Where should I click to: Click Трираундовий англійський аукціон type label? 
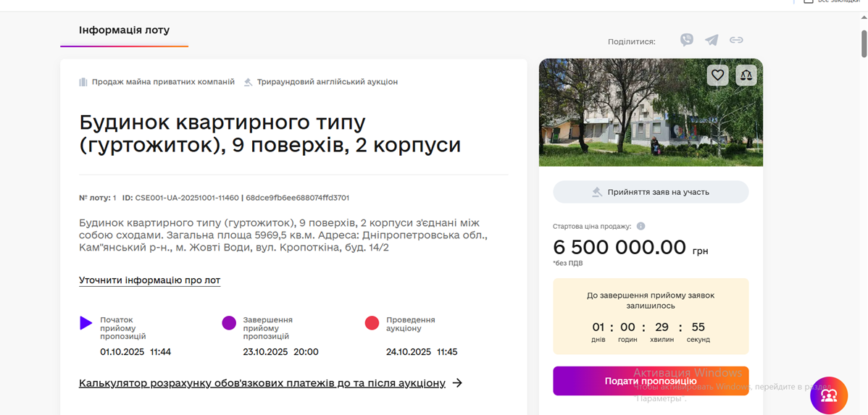tap(327, 82)
